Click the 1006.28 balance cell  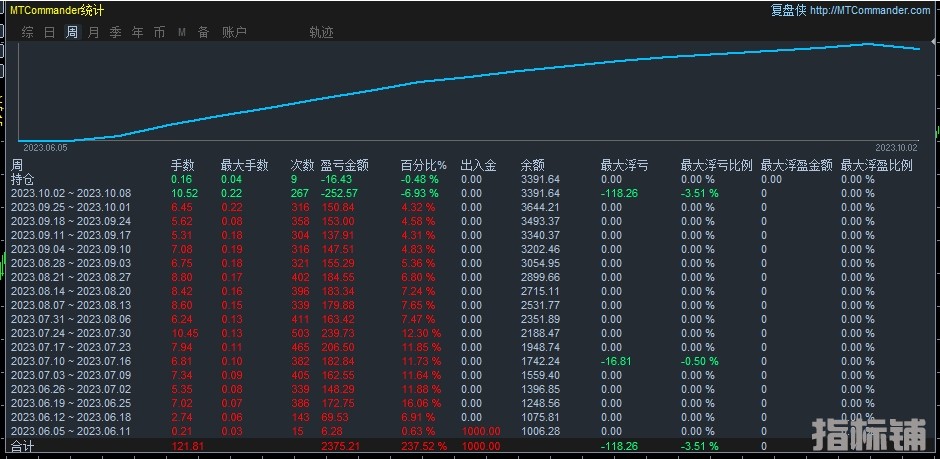click(540, 431)
